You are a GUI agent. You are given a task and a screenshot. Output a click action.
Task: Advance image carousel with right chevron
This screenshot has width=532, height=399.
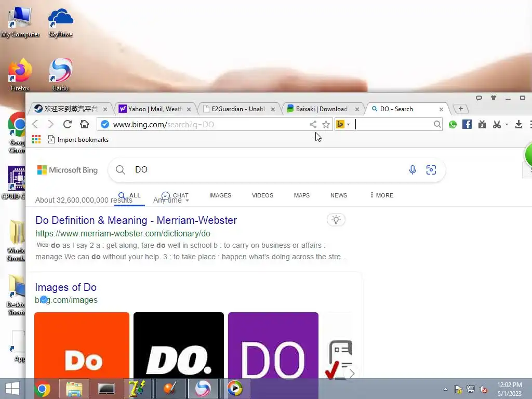pos(352,373)
